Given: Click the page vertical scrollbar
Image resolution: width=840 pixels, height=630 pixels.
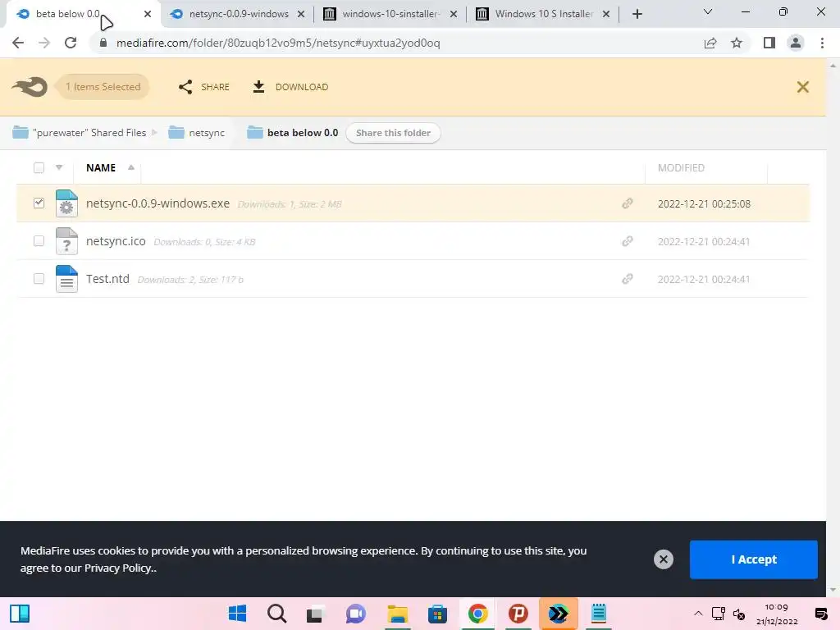Looking at the screenshot, I should click(x=833, y=327).
